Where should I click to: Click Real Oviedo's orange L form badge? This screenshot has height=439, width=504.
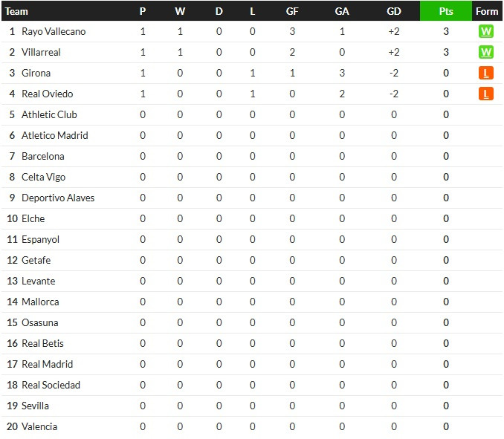(x=485, y=94)
